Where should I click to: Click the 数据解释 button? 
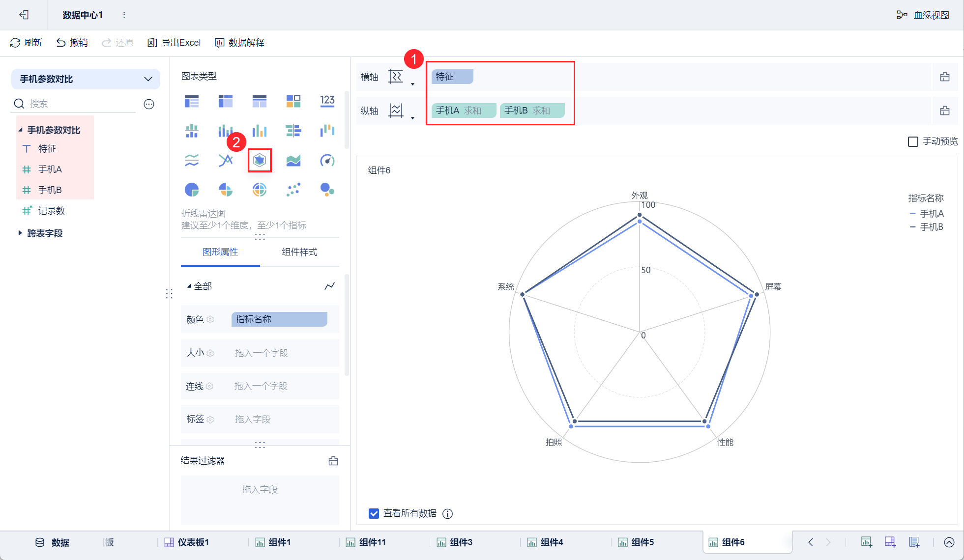click(240, 43)
